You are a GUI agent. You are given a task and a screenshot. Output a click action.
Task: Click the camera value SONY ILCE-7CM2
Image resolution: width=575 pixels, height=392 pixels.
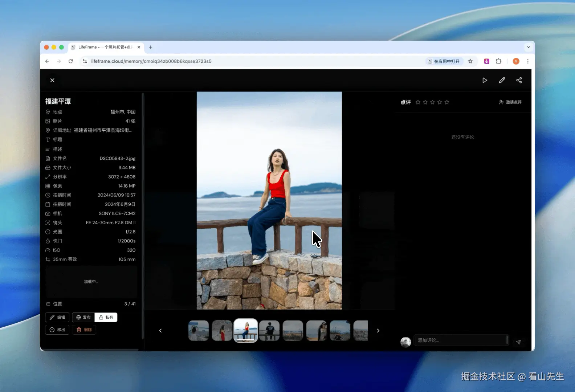coord(117,213)
